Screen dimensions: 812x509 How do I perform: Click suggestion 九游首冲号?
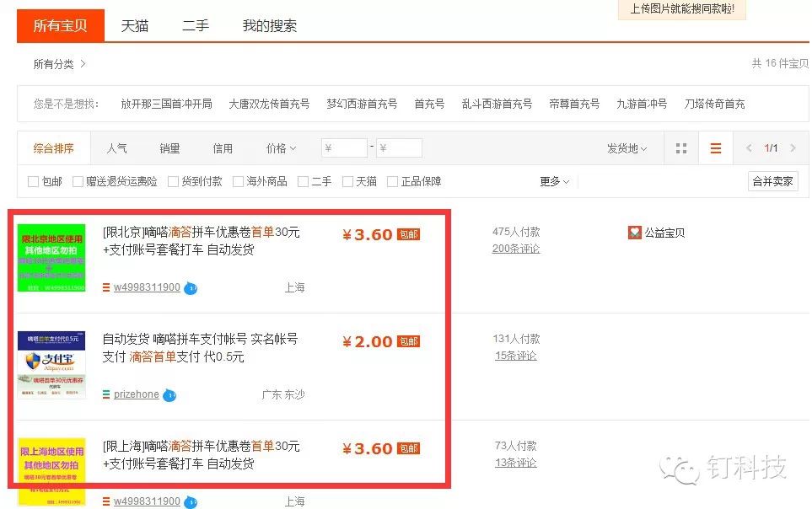pos(642,104)
